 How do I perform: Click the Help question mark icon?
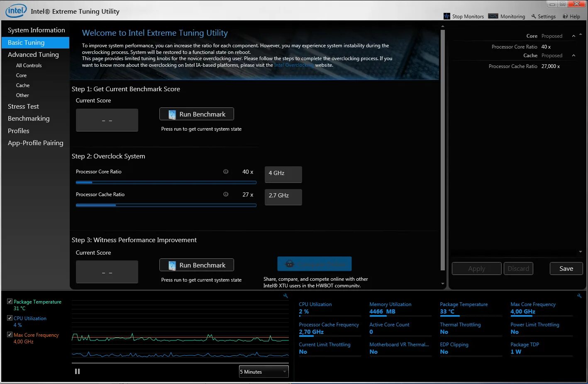(565, 17)
